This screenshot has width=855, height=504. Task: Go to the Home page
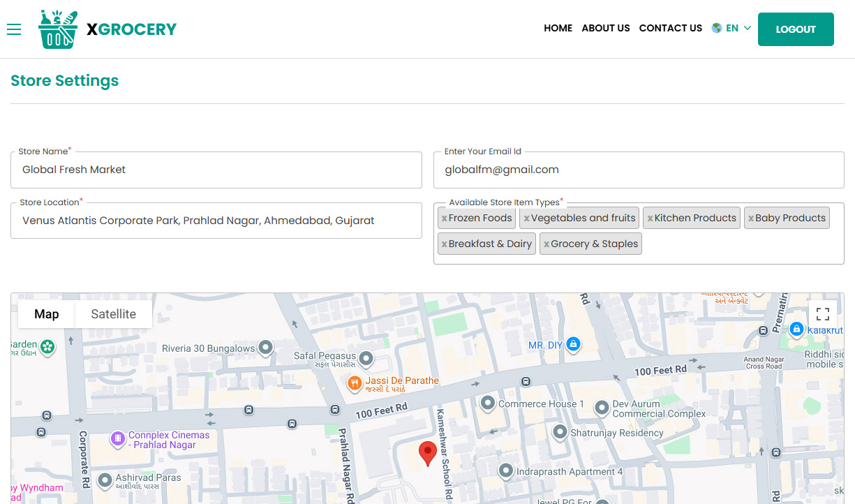pyautogui.click(x=558, y=29)
